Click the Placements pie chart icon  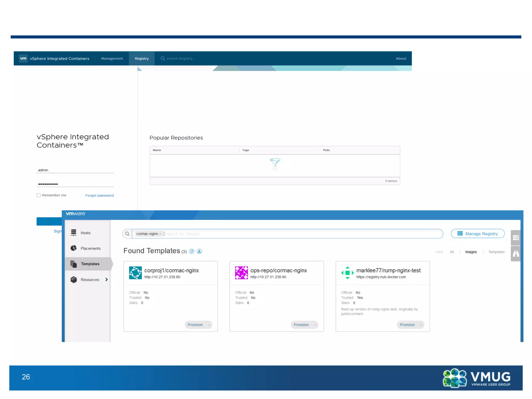tap(74, 248)
